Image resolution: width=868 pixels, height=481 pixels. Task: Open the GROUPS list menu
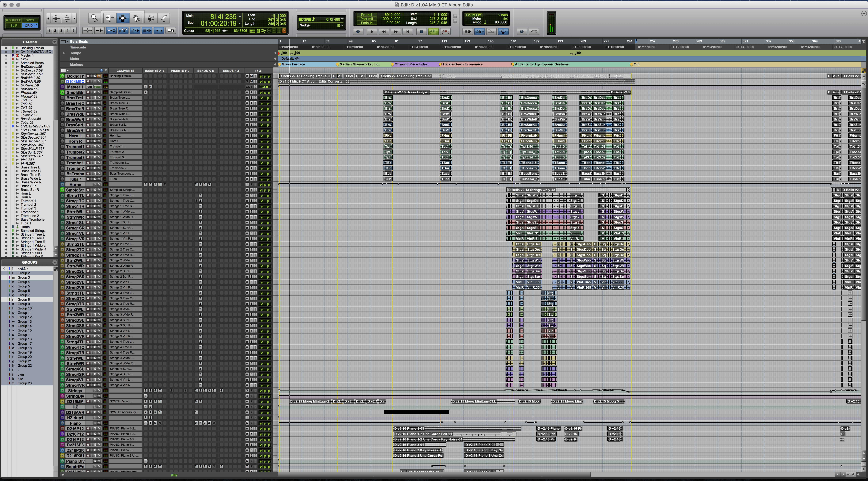click(55, 262)
